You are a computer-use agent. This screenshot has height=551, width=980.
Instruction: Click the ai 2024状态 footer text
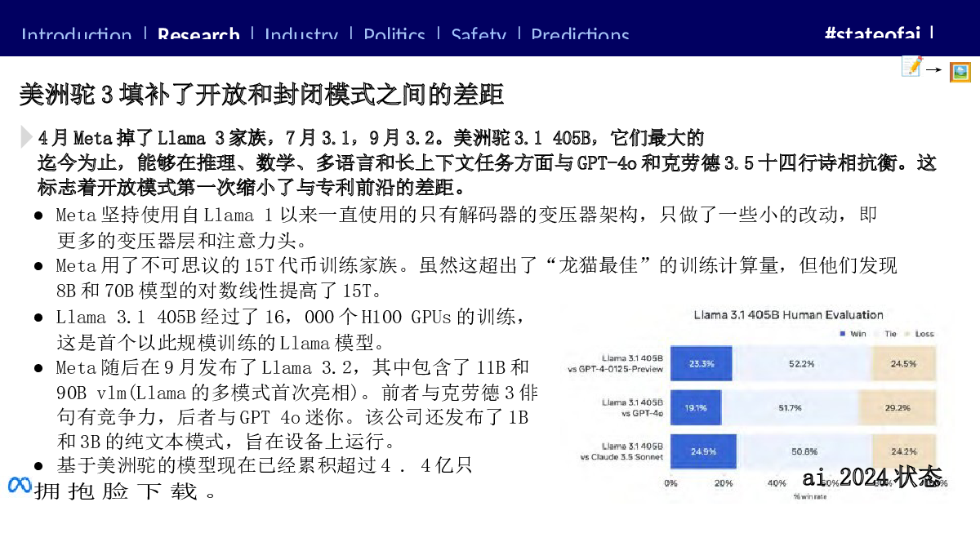click(872, 478)
